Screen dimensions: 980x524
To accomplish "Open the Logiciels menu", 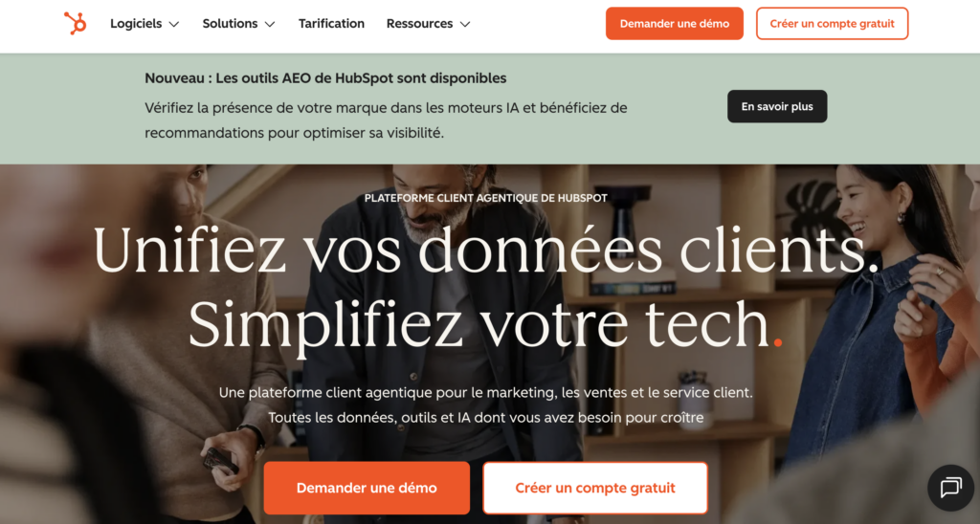I will pyautogui.click(x=145, y=24).
